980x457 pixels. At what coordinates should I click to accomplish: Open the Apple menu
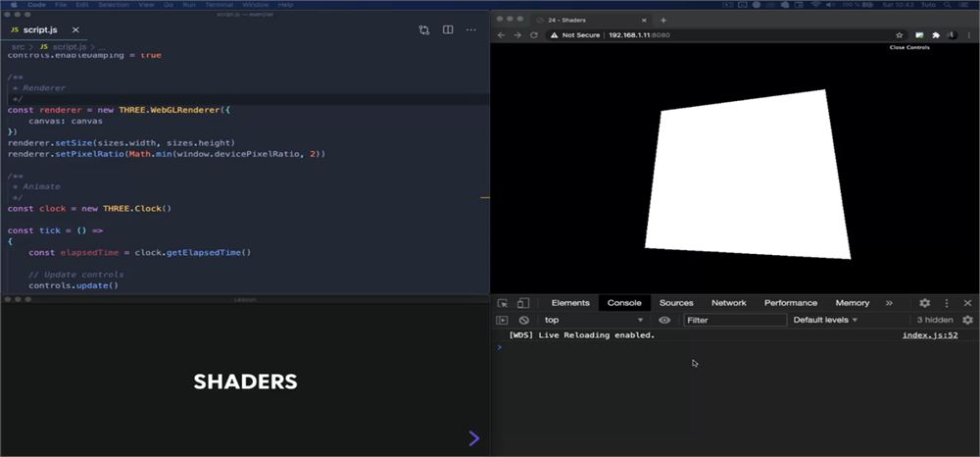tap(14, 4)
